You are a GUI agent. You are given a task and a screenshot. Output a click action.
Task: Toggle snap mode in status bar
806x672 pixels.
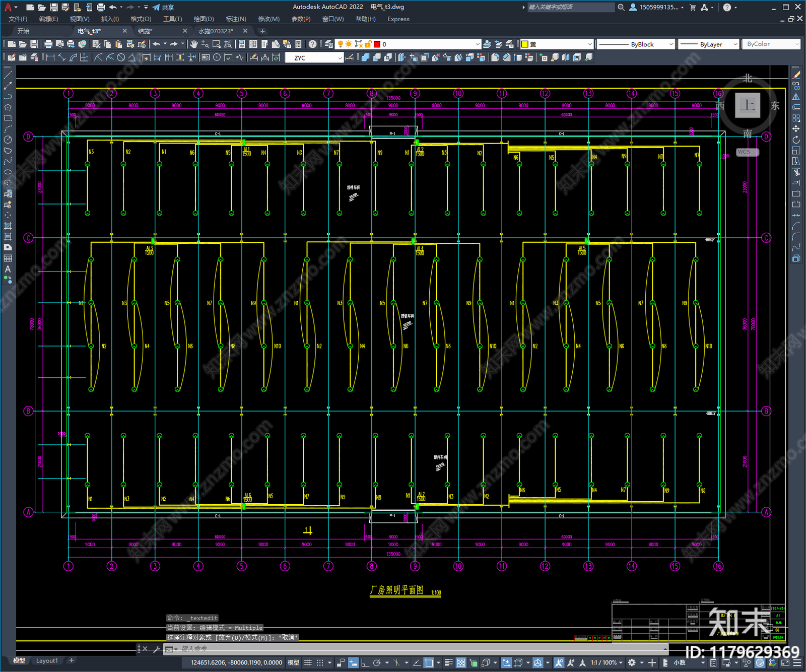tap(319, 662)
